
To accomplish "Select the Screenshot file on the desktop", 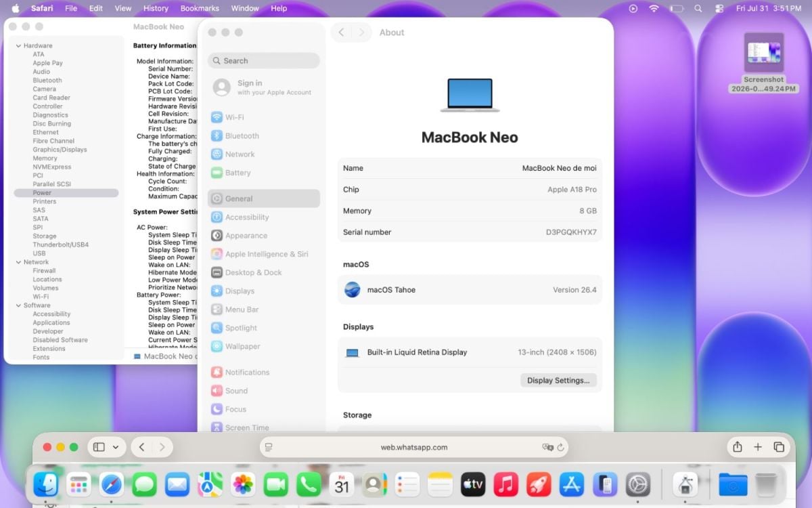I will pos(764,62).
